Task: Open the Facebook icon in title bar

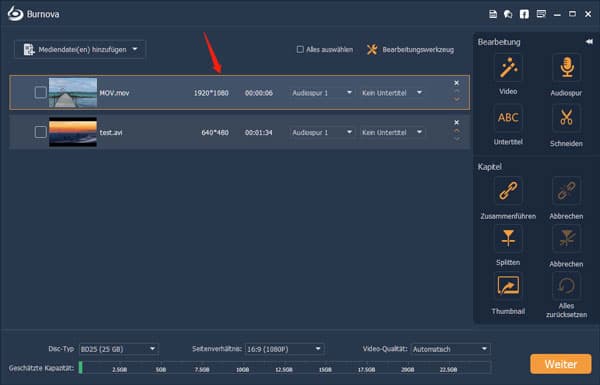Action: 524,14
